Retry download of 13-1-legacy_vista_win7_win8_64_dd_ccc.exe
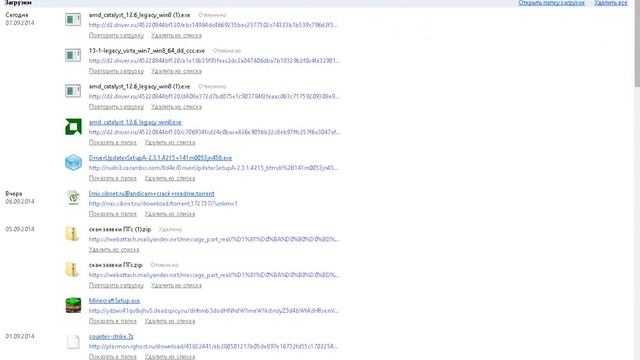The height and width of the screenshot is (360, 640). 116,71
